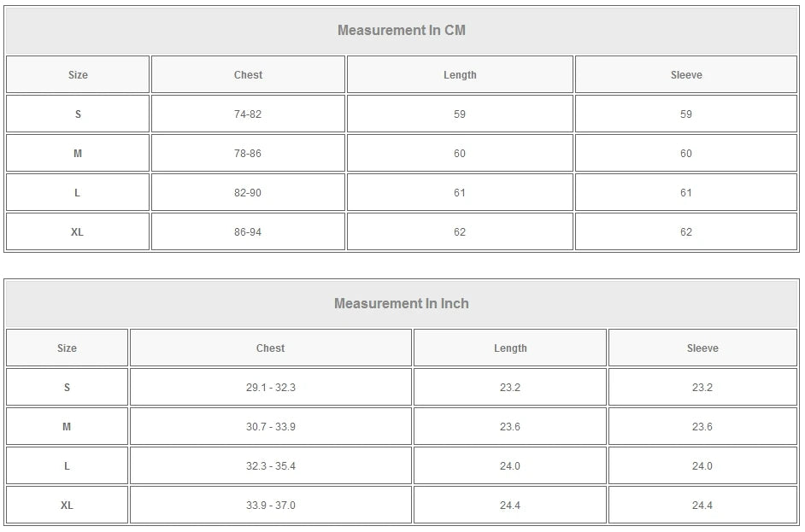Click the 'Measurement In Inch' table title

401,304
